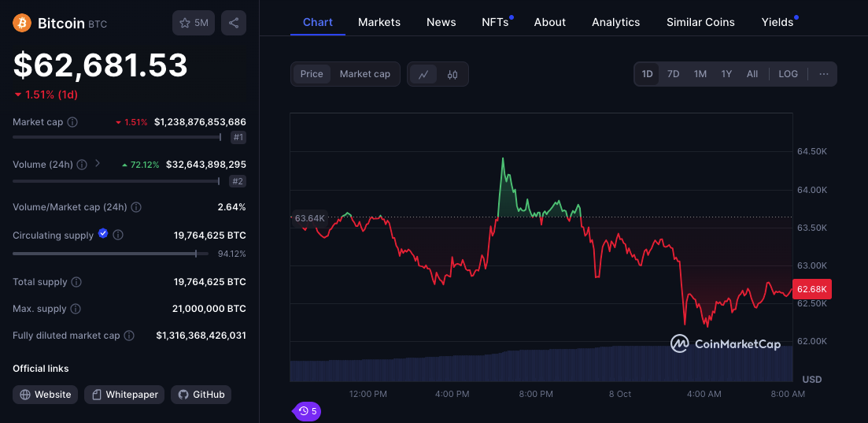
Task: Open the official Website link
Action: [x=46, y=395]
